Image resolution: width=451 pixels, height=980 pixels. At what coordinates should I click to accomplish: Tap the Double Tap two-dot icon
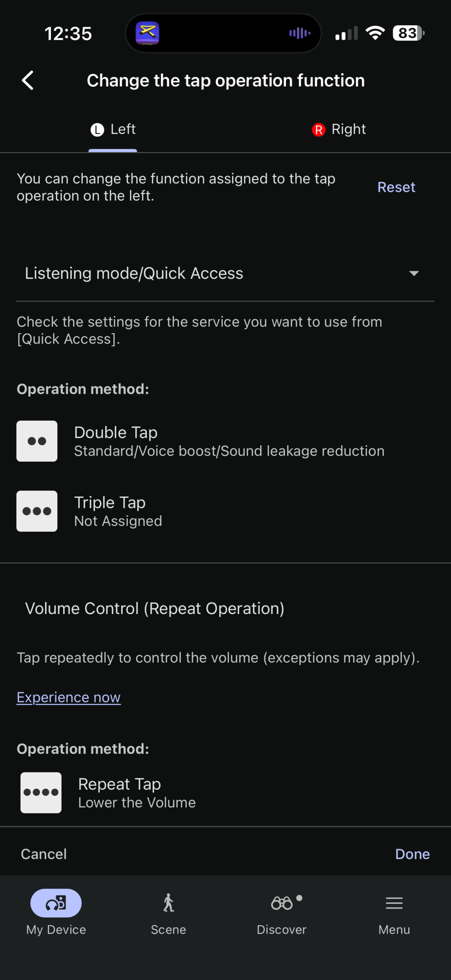pos(37,441)
